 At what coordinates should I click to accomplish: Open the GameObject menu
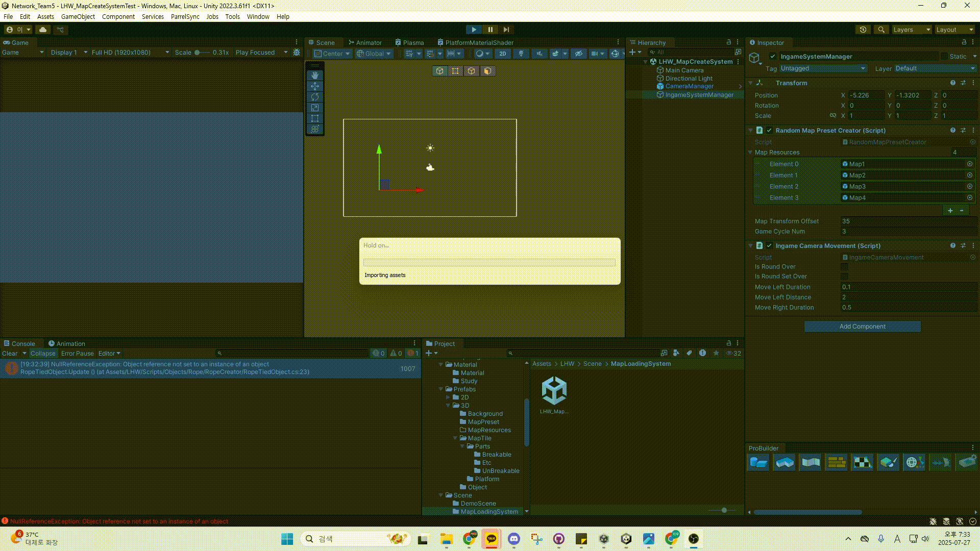click(78, 17)
